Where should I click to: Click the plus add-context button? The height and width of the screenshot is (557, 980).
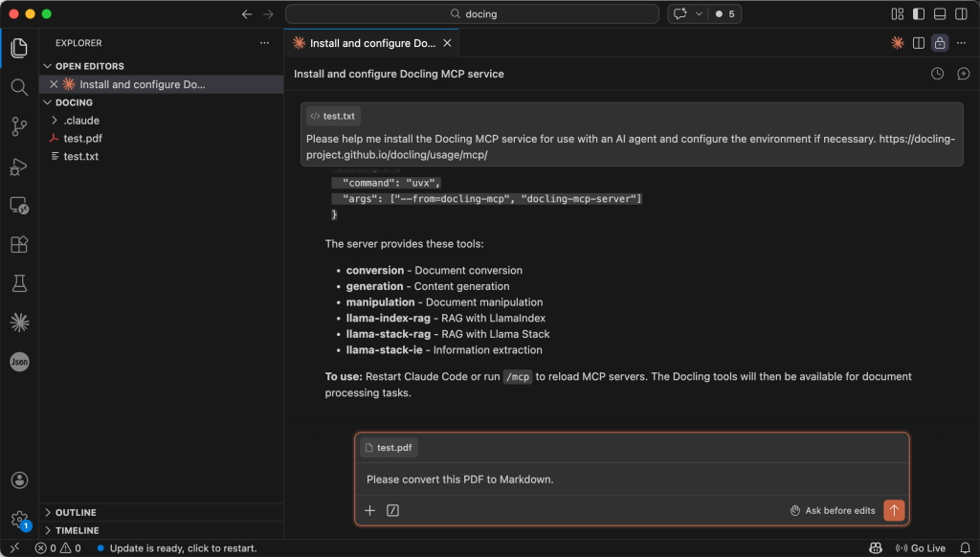point(370,511)
